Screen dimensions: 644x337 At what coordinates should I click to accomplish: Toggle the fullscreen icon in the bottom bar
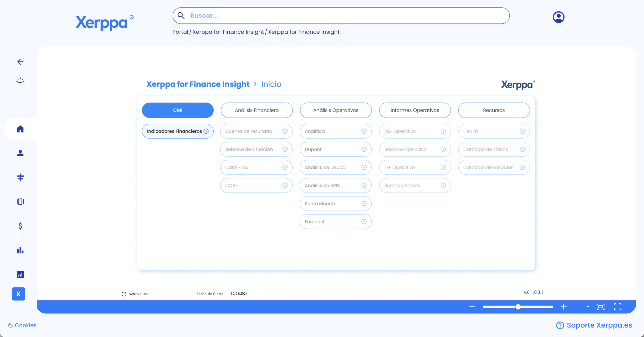[x=618, y=307]
